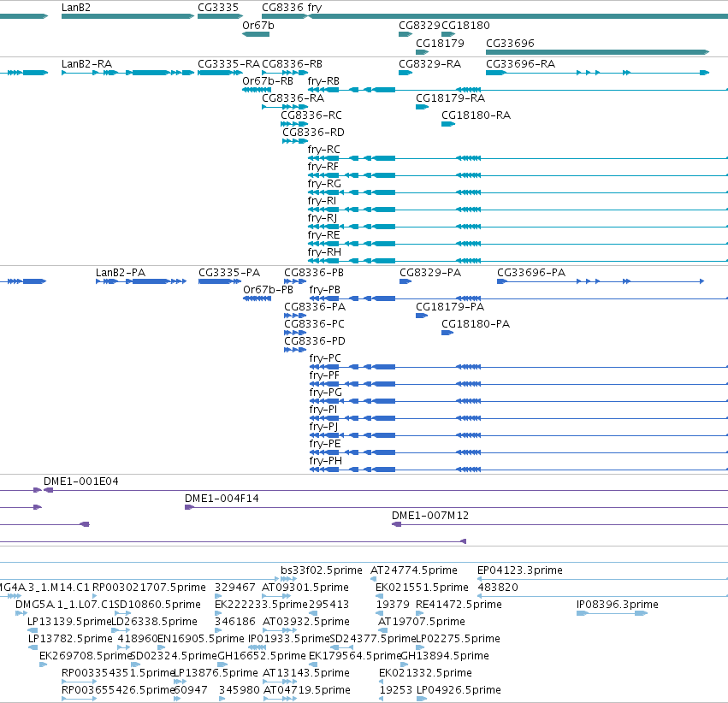Click the AT09301.5prime EST label
The image size is (728, 703).
[305, 588]
